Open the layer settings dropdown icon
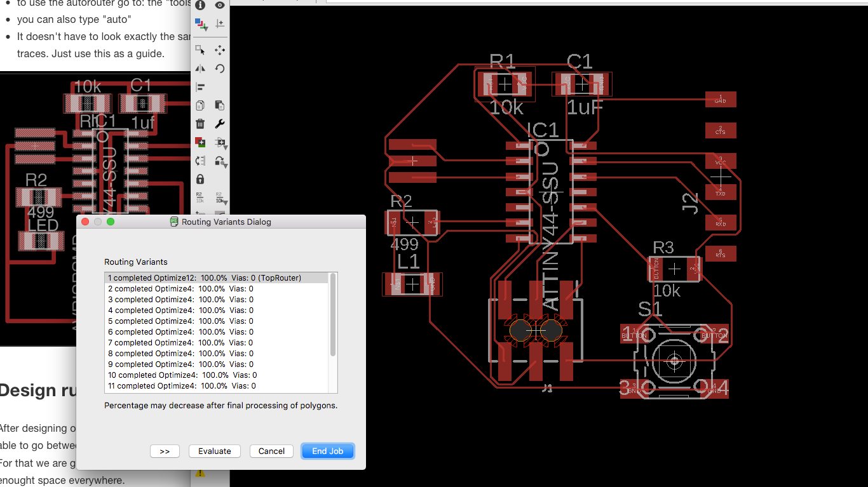Screen dimensions: 868x487 point(201,24)
